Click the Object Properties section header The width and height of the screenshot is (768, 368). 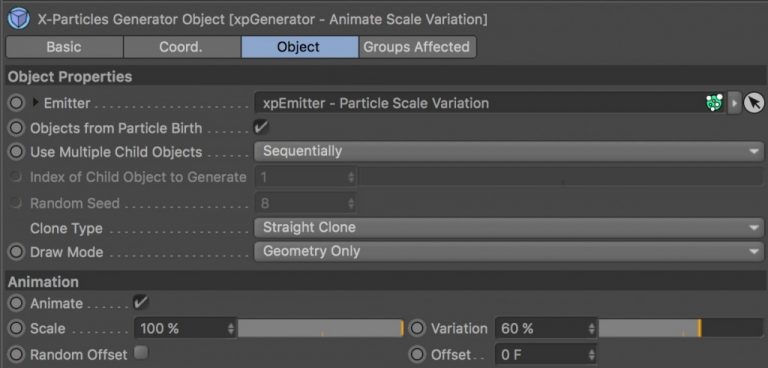click(386, 77)
